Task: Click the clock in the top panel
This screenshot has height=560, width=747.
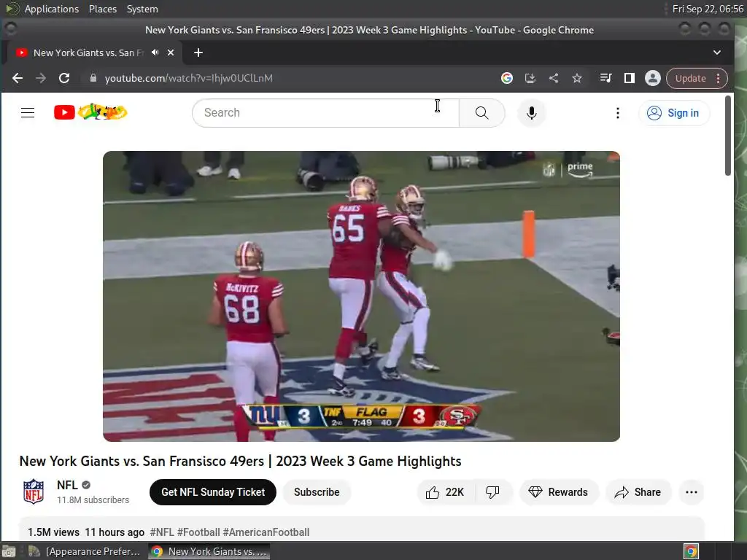Action: coord(708,9)
